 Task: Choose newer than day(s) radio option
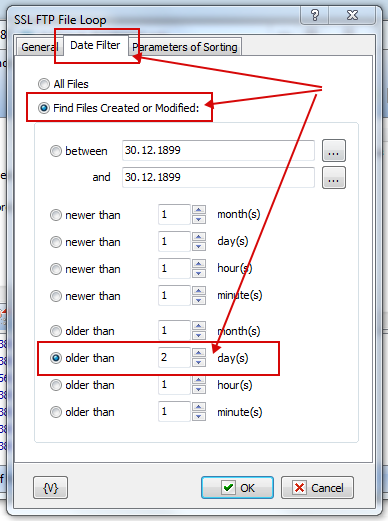[56, 242]
